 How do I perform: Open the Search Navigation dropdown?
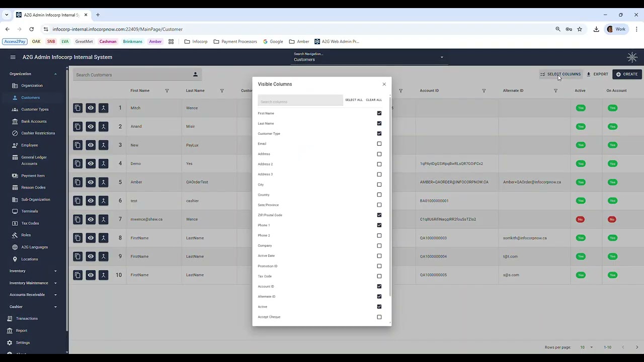point(369,57)
